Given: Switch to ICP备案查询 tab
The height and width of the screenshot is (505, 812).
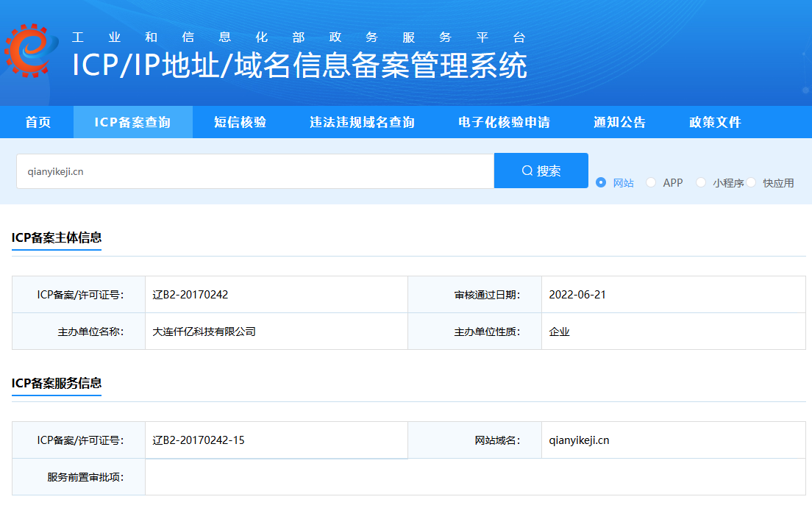Looking at the screenshot, I should pos(132,122).
